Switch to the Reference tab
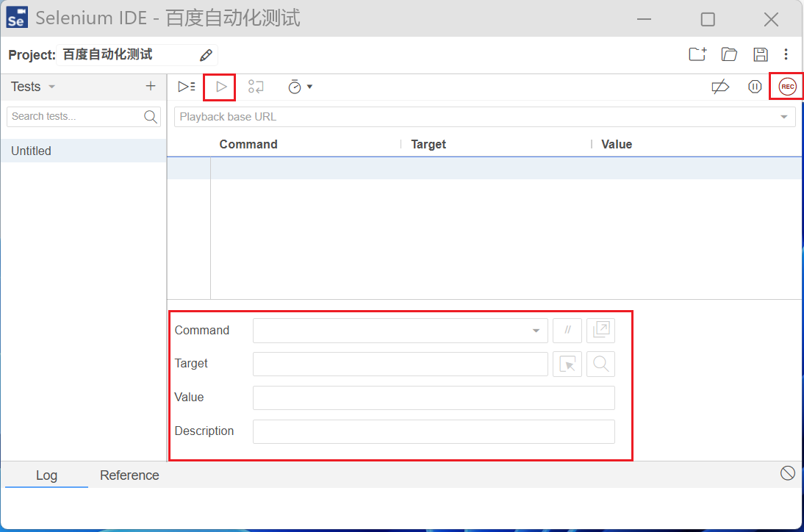804x532 pixels. 129,475
